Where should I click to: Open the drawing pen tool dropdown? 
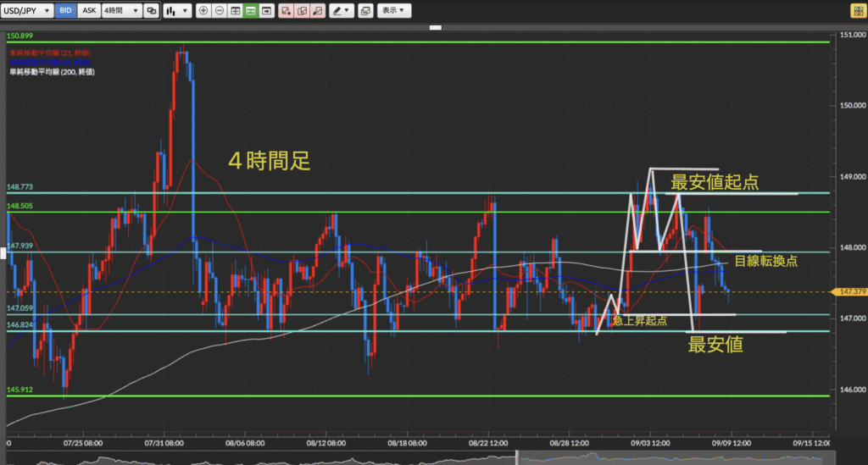point(341,10)
